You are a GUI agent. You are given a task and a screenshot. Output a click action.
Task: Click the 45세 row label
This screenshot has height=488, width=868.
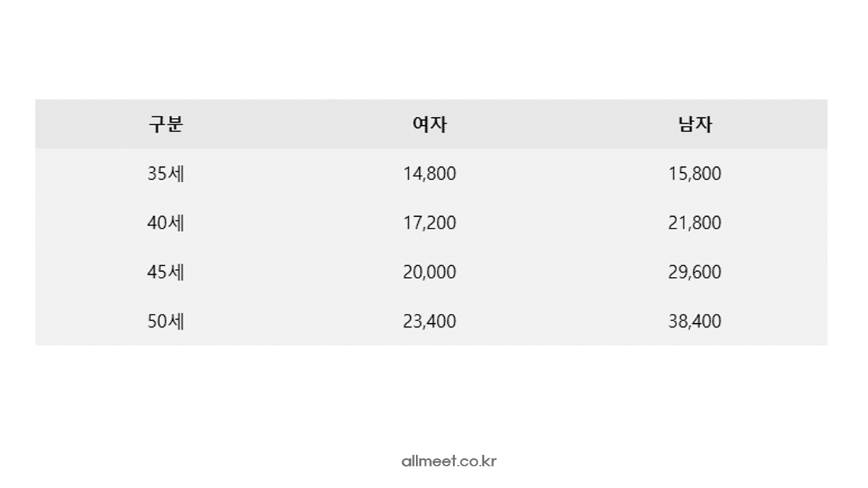166,272
